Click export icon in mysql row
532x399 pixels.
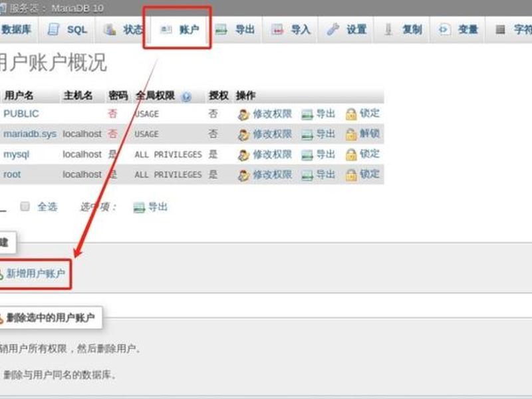(x=307, y=155)
